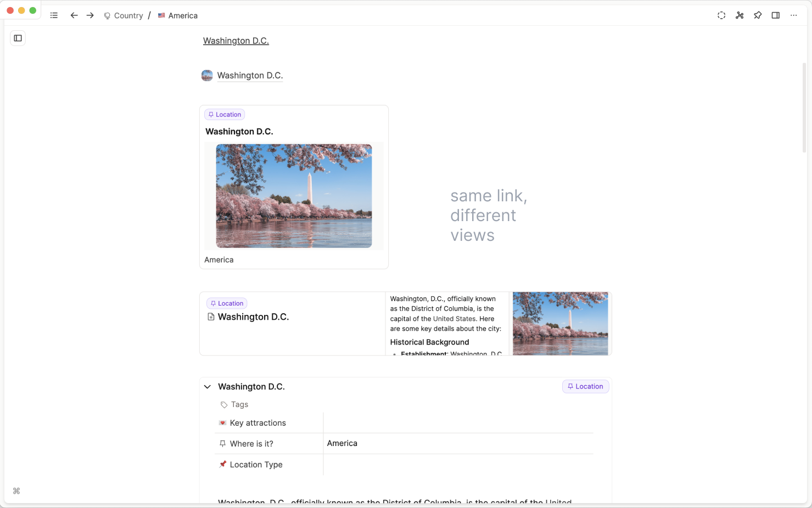
Task: Click the cherry blossom photo in the card
Action: pos(294,196)
